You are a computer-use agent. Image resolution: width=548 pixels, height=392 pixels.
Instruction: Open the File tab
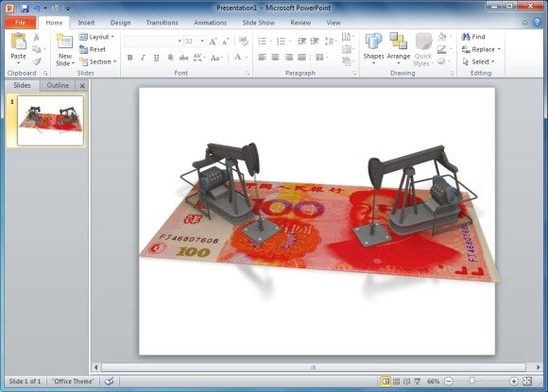click(20, 23)
